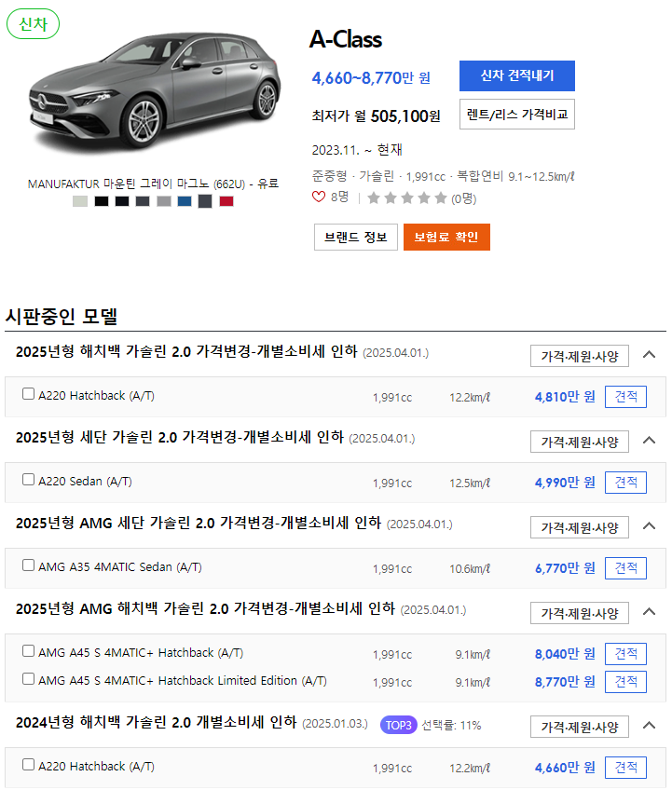Check the AMG A35 4MATIC Sedan checkbox
The image size is (672, 790).
click(29, 565)
